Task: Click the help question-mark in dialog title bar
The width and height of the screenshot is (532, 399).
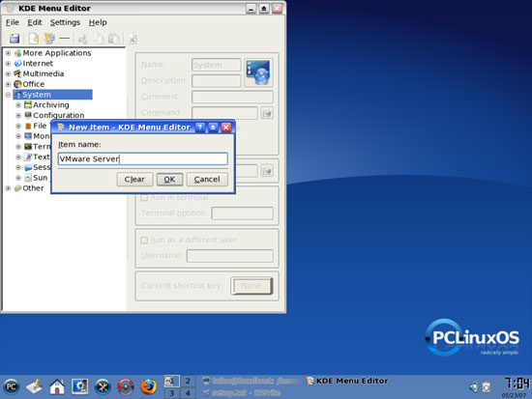Action: click(x=200, y=128)
